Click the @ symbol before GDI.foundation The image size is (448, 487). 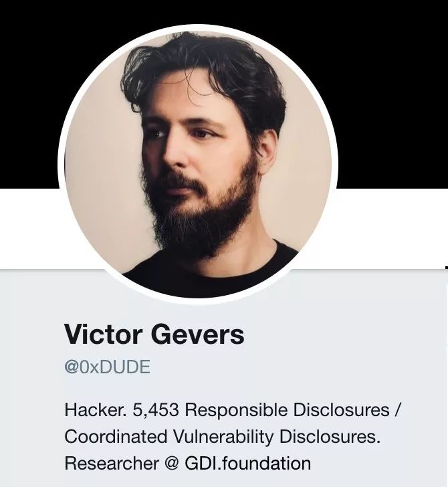coord(172,464)
